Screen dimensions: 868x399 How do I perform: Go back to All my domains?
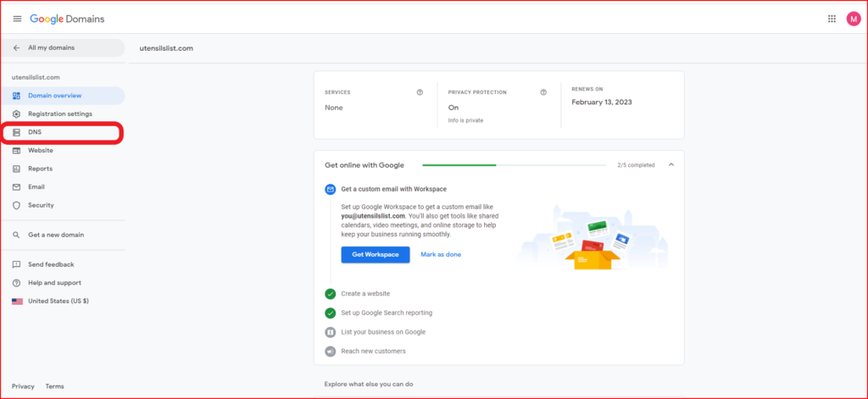[x=63, y=48]
